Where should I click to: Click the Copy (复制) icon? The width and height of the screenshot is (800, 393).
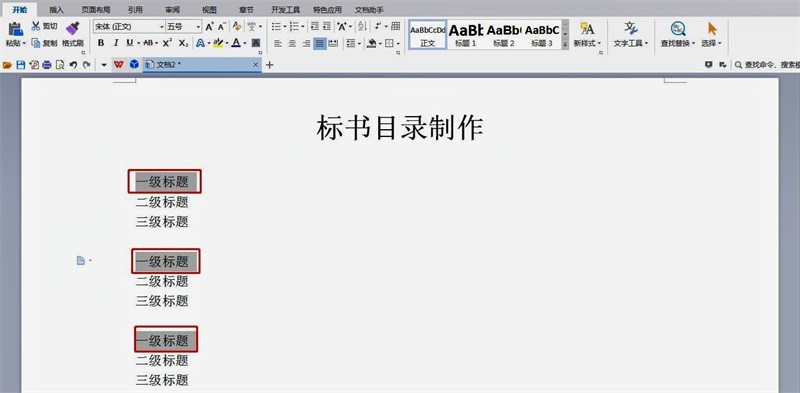[x=36, y=43]
